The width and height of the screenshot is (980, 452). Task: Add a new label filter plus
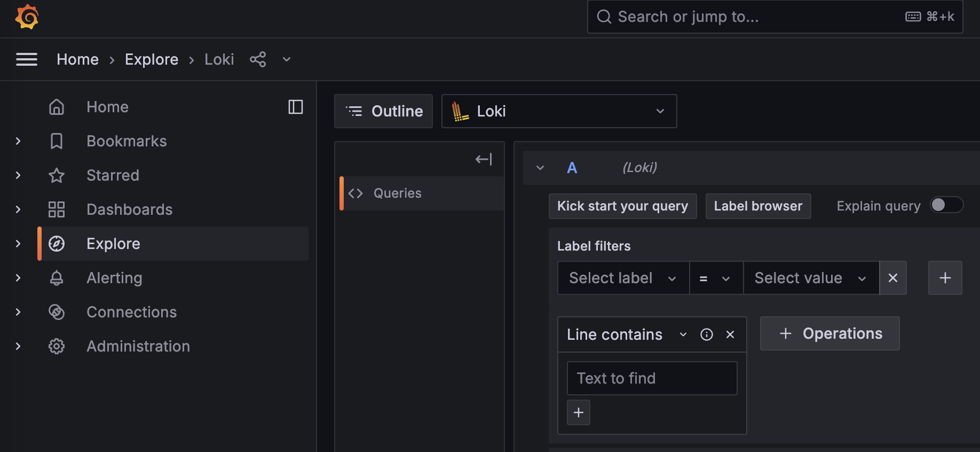pos(945,278)
